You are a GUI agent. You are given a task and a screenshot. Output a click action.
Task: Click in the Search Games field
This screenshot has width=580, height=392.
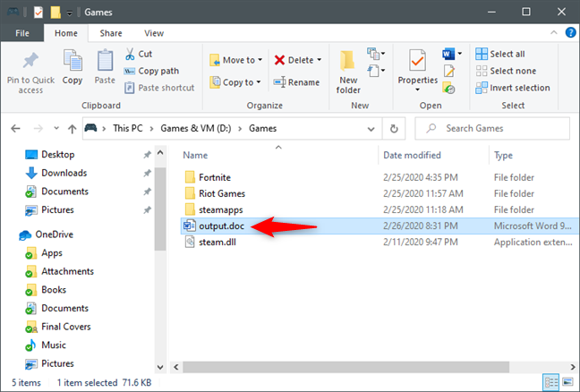click(x=492, y=129)
